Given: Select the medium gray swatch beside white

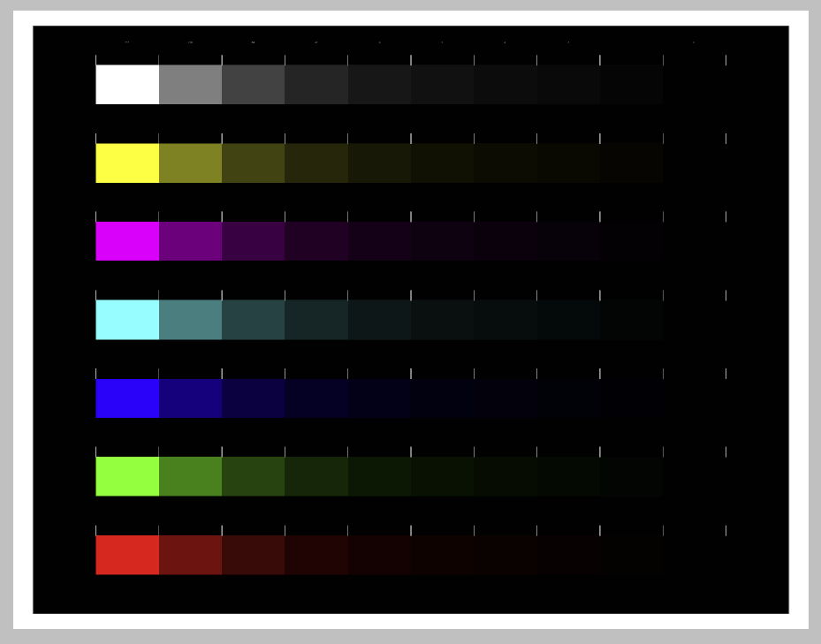Looking at the screenshot, I should point(191,84).
